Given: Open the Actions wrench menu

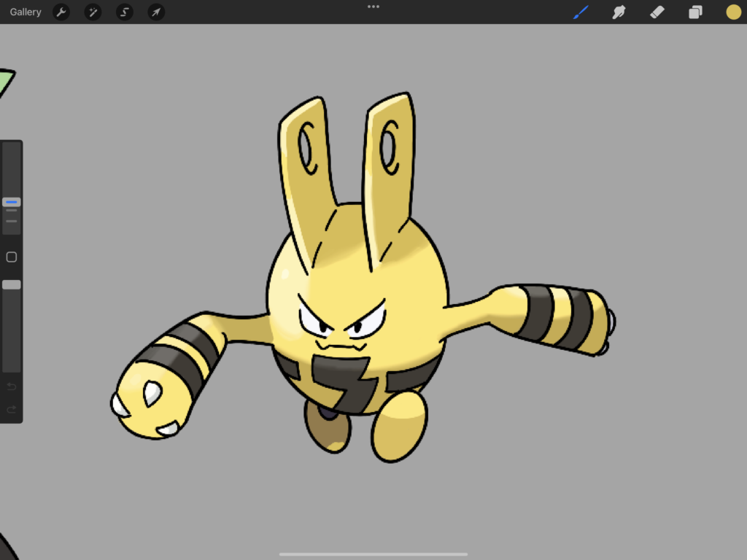Looking at the screenshot, I should 61,12.
